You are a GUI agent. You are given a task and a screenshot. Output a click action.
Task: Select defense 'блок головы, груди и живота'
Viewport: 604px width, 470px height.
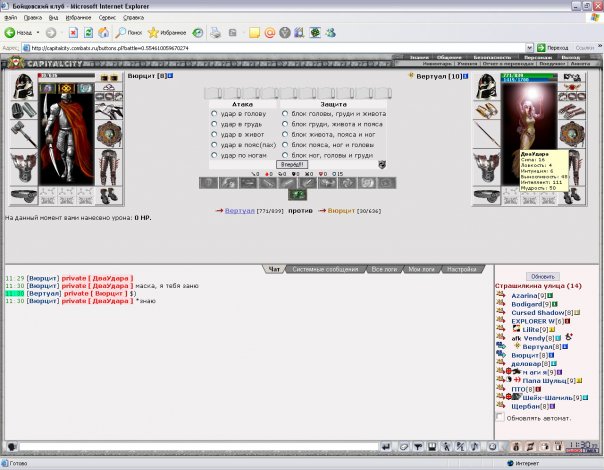(x=285, y=114)
